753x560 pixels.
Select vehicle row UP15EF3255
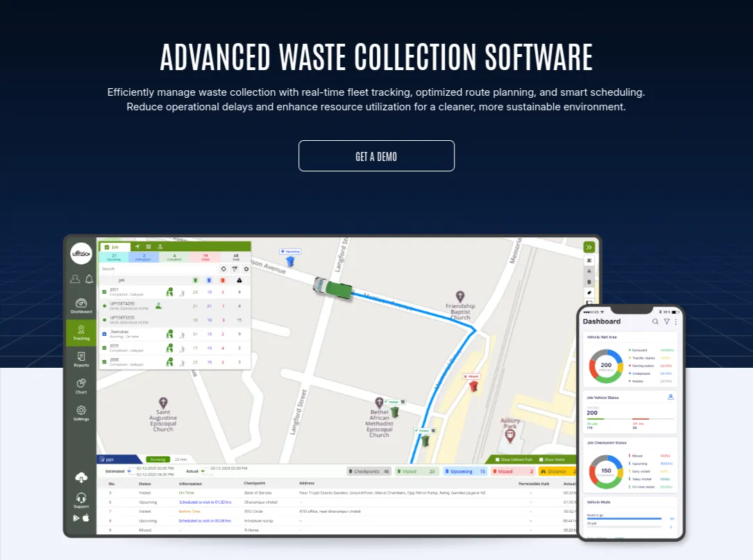(175, 320)
